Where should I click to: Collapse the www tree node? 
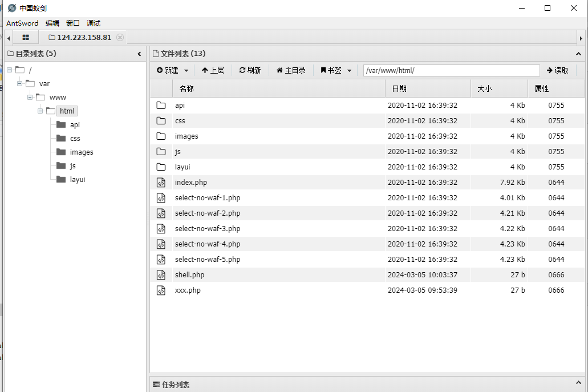[30, 97]
